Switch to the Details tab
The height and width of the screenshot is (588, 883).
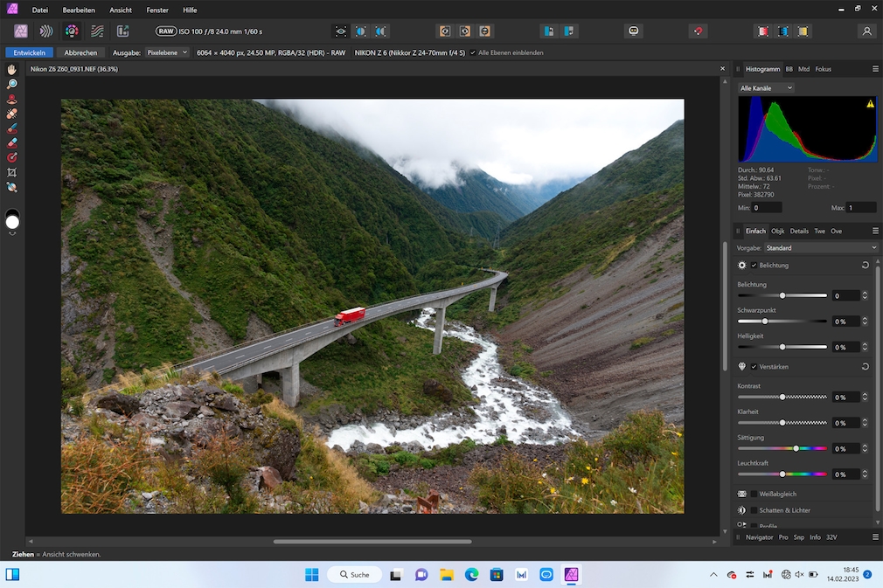[799, 231]
